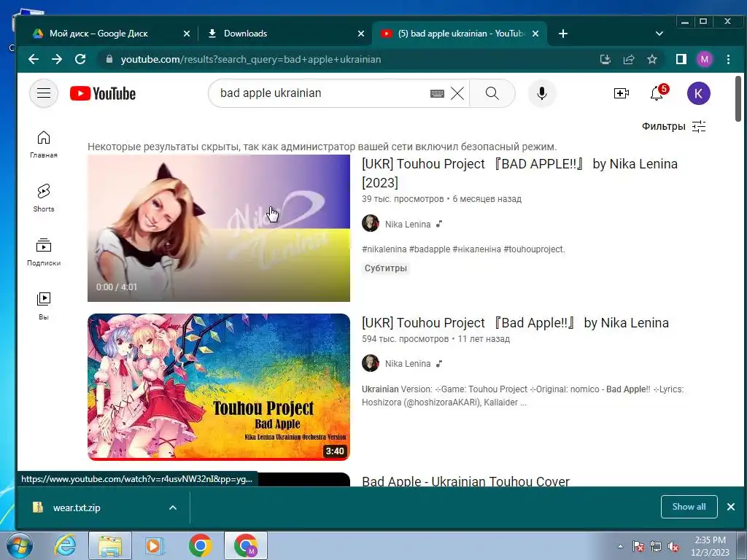The width and height of the screenshot is (747, 560).
Task: Open the 594 тыс. просмотров Bad Apple video title
Action: [515, 323]
